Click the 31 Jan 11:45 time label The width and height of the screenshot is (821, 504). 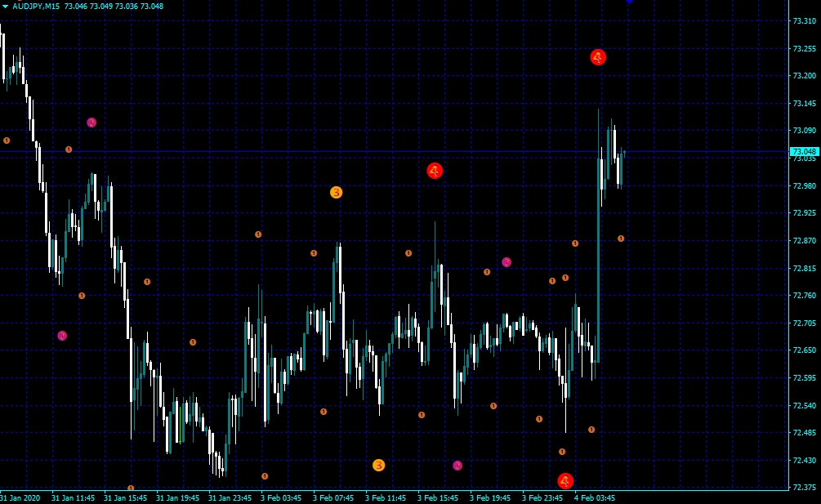73,497
